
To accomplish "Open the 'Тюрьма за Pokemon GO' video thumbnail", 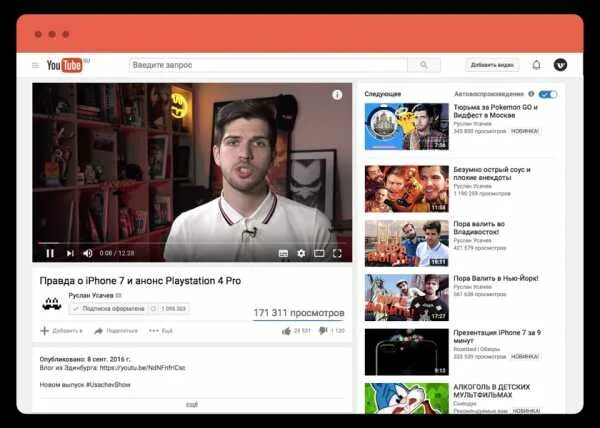I will point(407,126).
